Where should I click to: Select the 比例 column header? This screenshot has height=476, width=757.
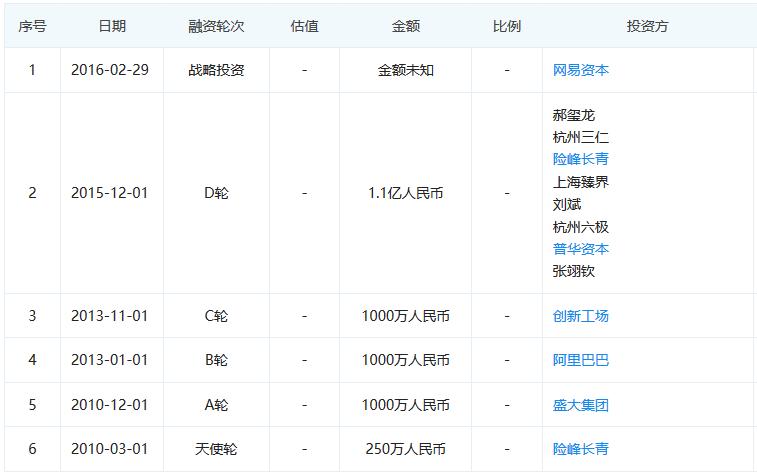click(x=507, y=26)
